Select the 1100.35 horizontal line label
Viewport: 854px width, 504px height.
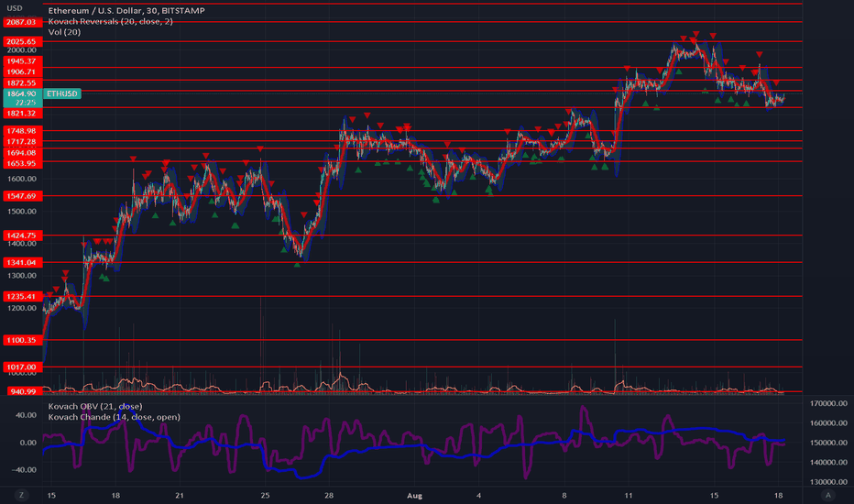(22, 340)
